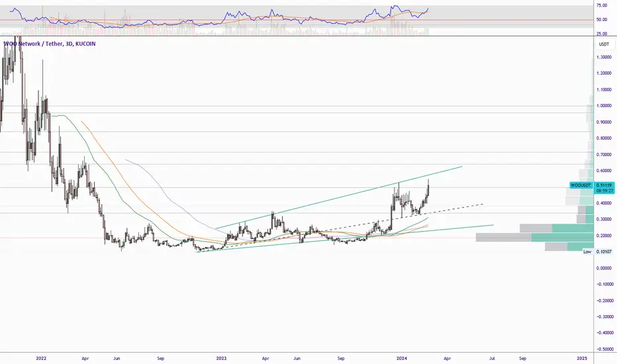Click the 25.00 RSI scale label

(x=602, y=34)
